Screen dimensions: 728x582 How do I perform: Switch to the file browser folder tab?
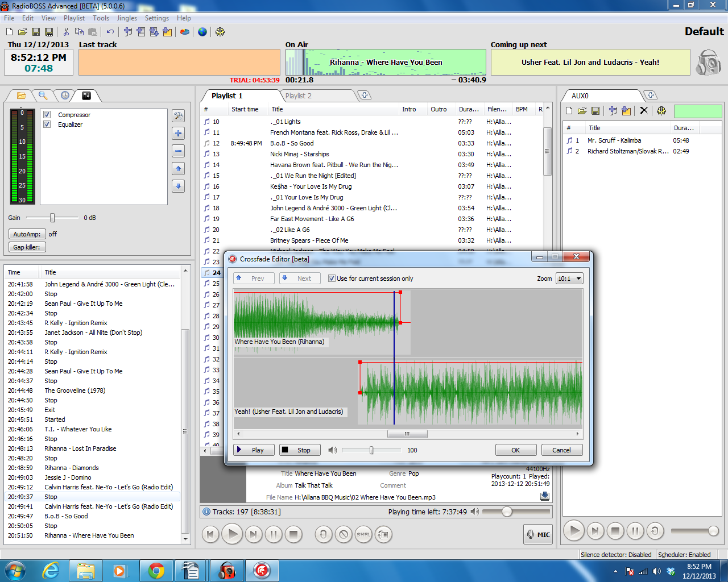[22, 95]
